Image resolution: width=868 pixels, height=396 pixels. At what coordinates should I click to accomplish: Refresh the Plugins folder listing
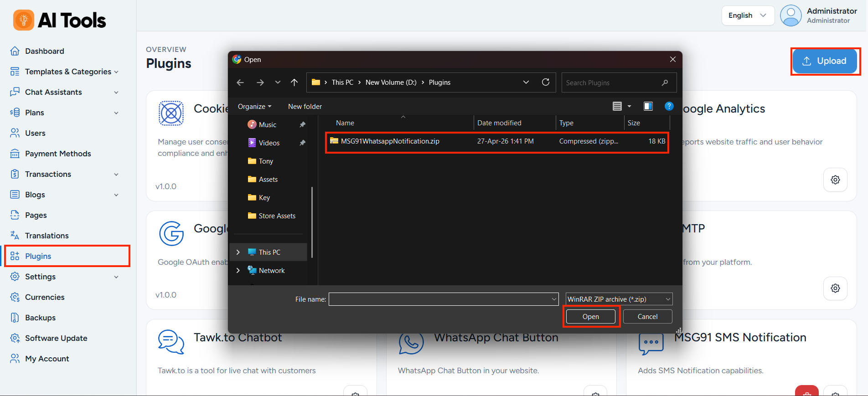546,82
